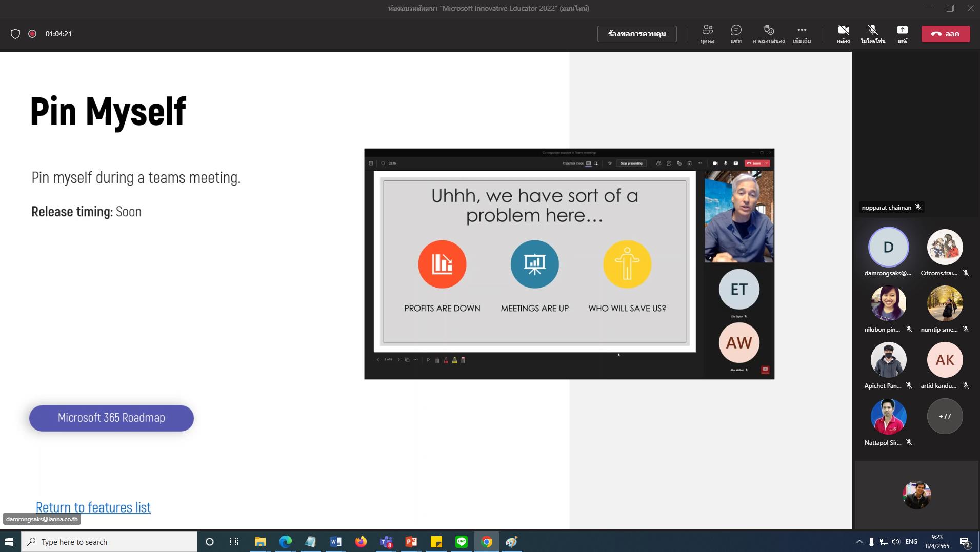Show hidden system tray icons
Image resolution: width=980 pixels, height=552 pixels.
(859, 542)
